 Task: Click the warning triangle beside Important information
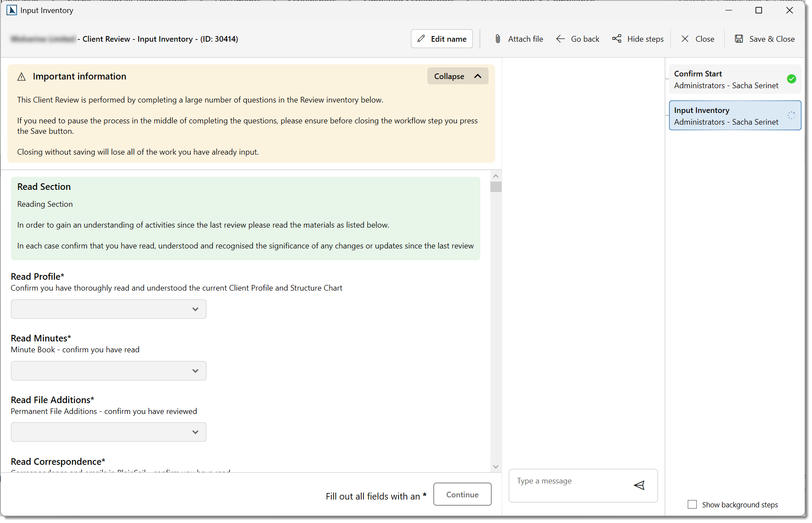coord(22,76)
